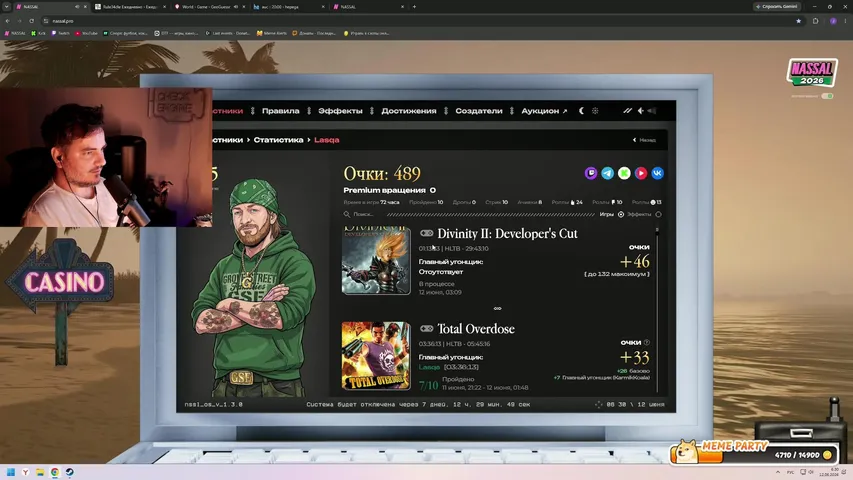Click the +46 points value

[635, 262]
